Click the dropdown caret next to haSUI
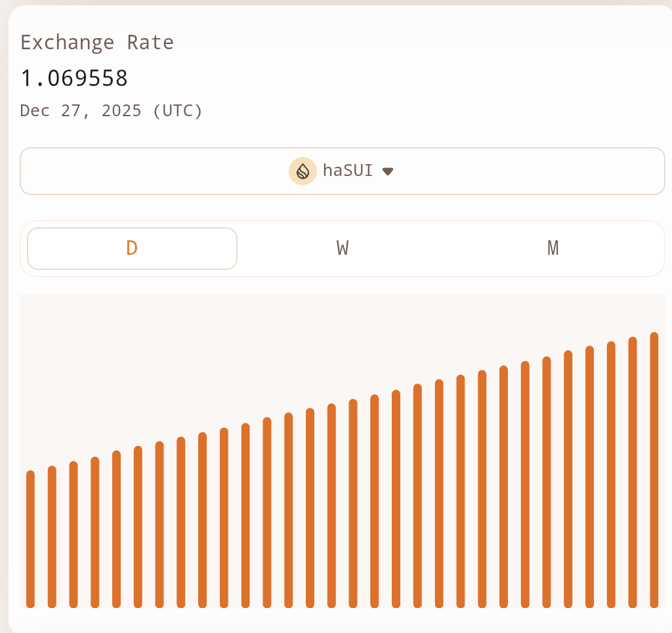The width and height of the screenshot is (672, 633). tap(388, 171)
